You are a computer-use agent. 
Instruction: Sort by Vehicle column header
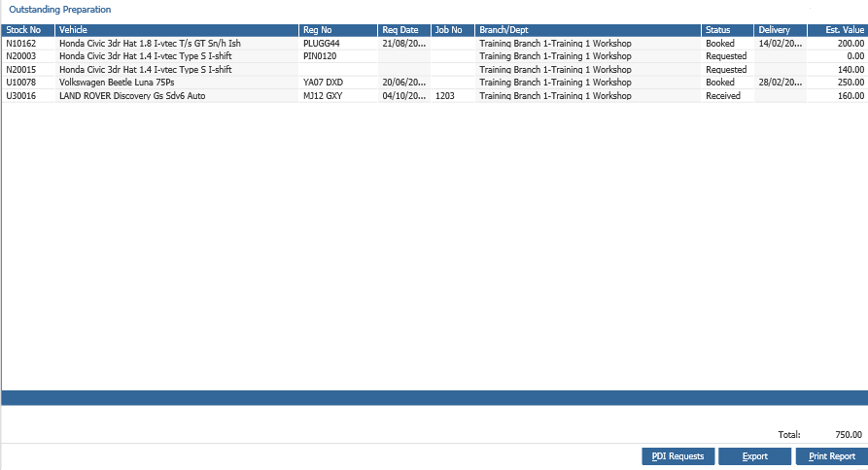click(x=177, y=30)
